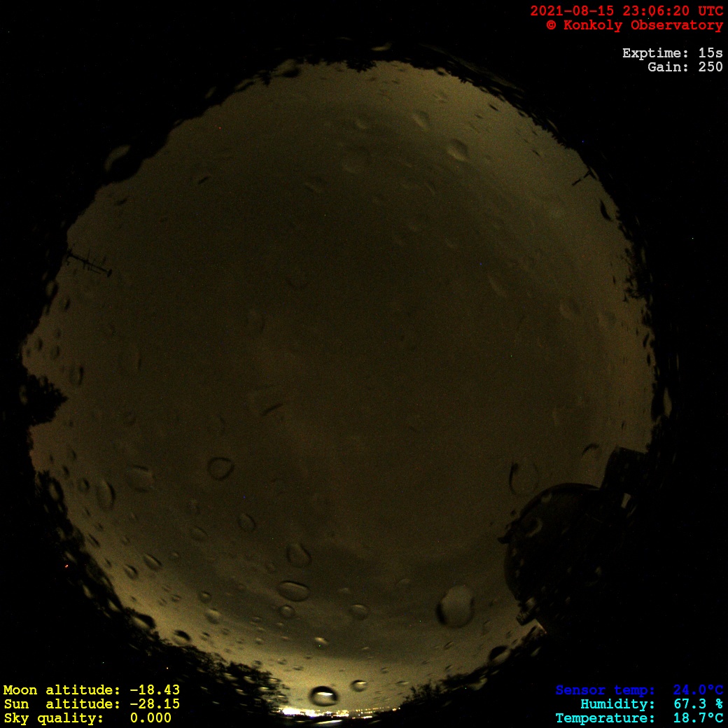The width and height of the screenshot is (728, 728).
Task: Click the 2021-08-15 23:06:20 UTC timestamp
Action: [626, 11]
